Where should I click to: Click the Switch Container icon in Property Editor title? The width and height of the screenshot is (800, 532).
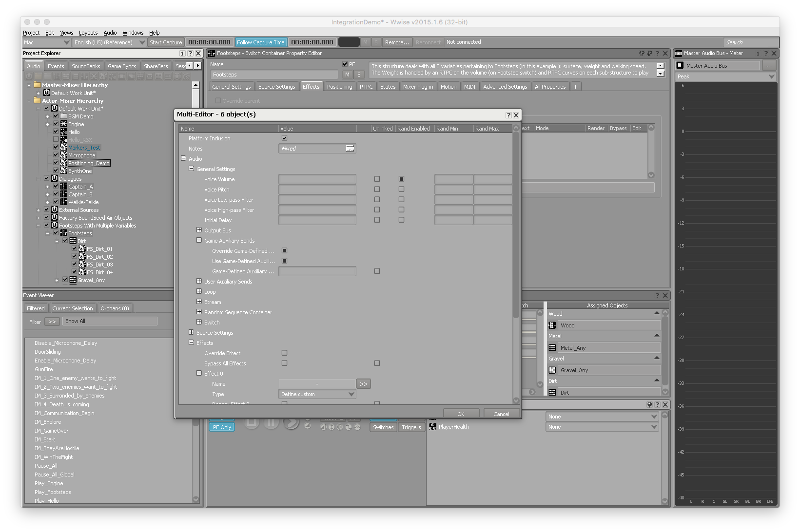[212, 53]
